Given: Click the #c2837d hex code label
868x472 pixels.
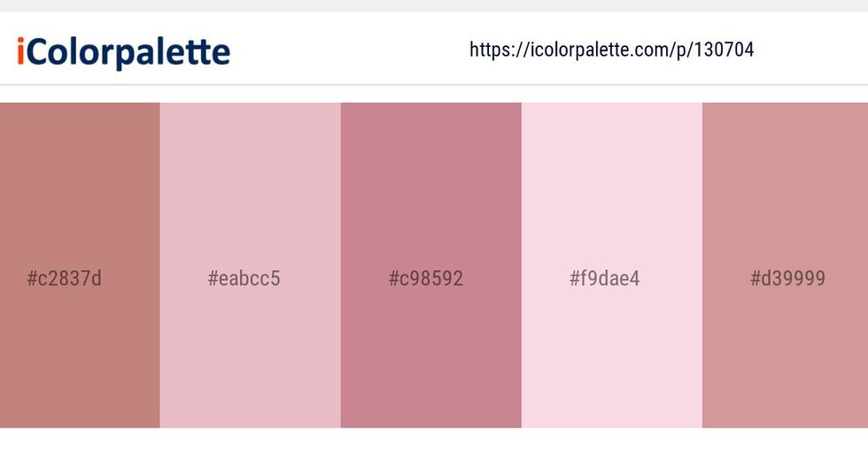Looking at the screenshot, I should coord(65,279).
